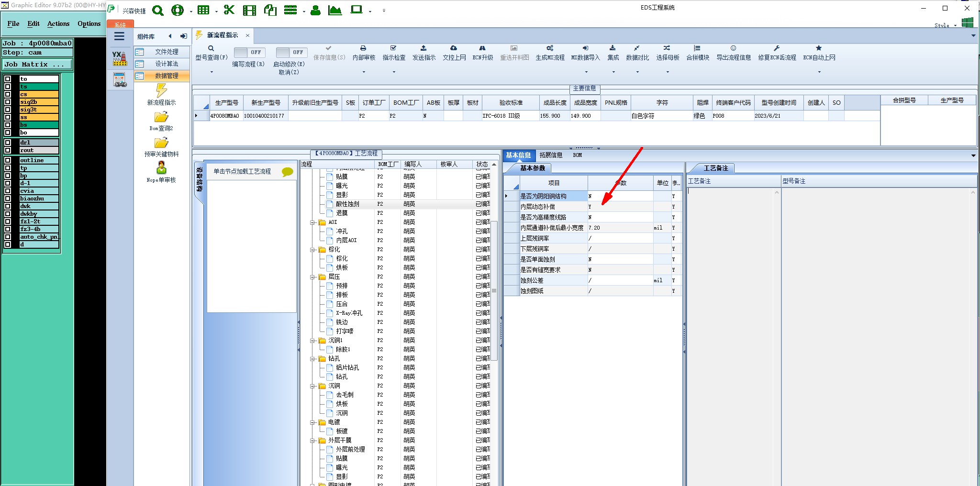This screenshot has width=980, height=486.
Task: Click 指示检查 check button
Action: coord(394,53)
